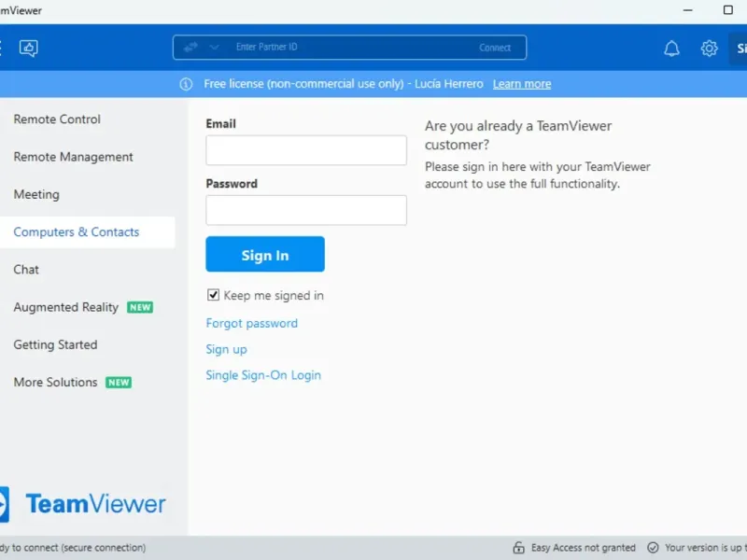Image resolution: width=747 pixels, height=560 pixels.
Task: Click into the Password field
Action: (306, 210)
